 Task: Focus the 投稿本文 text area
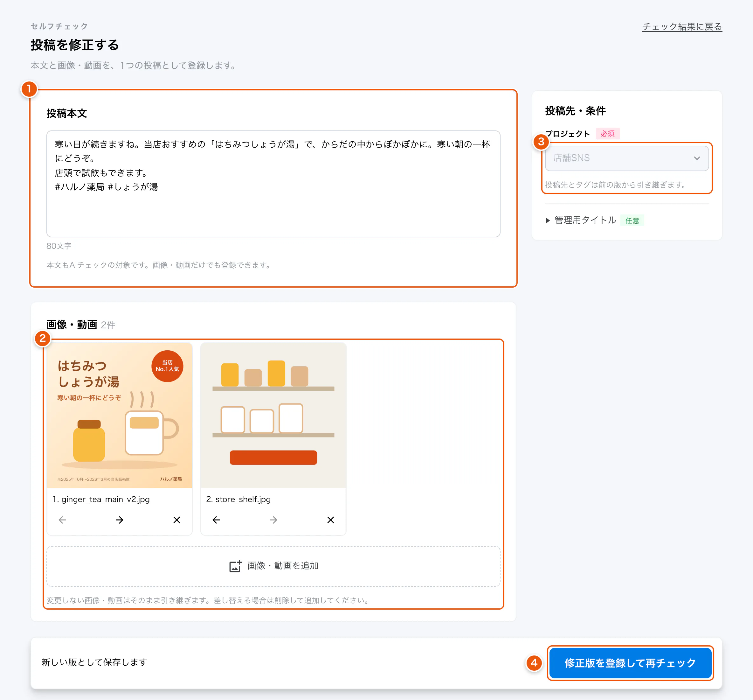[x=273, y=184]
